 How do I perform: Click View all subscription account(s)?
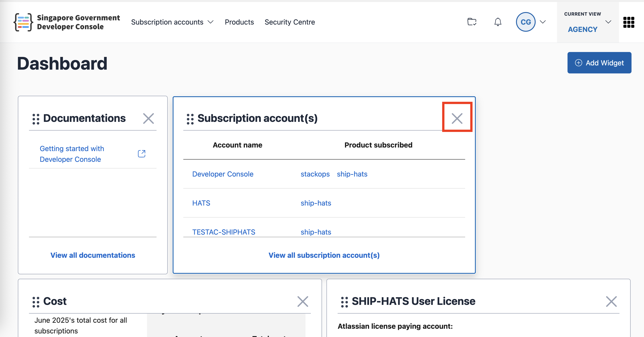pos(324,255)
